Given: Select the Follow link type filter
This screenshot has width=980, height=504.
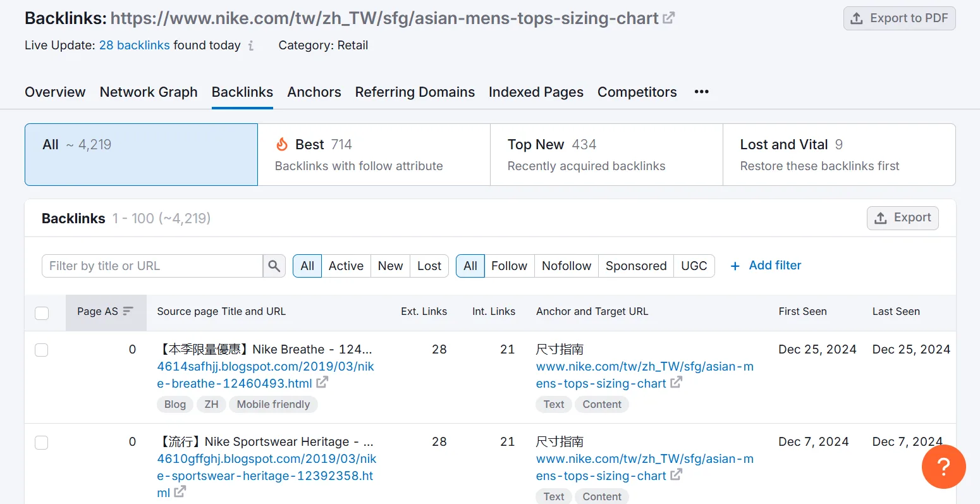Looking at the screenshot, I should tap(509, 266).
